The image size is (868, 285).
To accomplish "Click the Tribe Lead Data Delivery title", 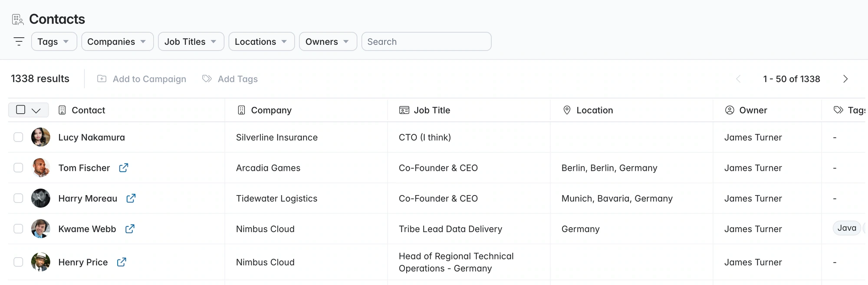I will 450,229.
